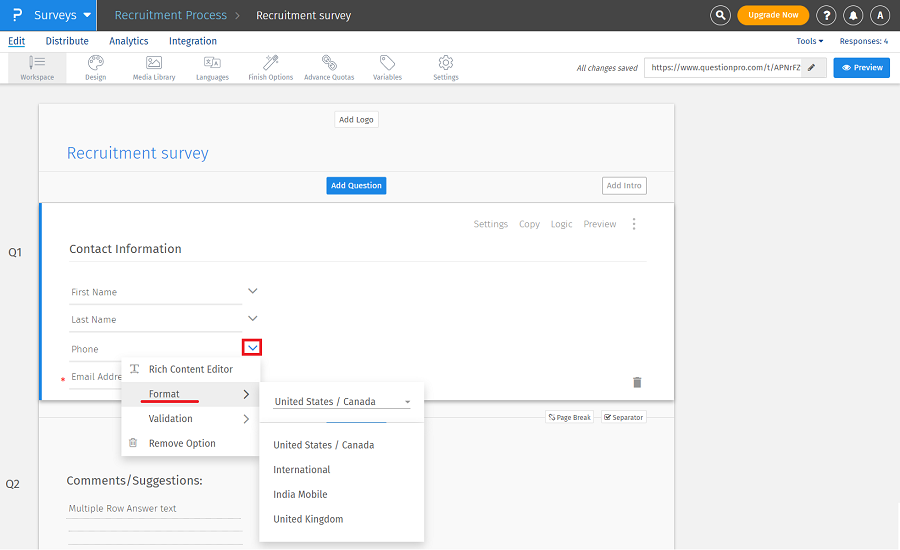900x550 pixels.
Task: Select India Mobile phone format
Action: point(300,494)
